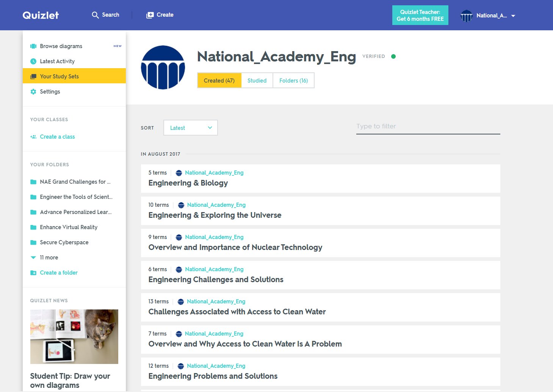The height and width of the screenshot is (392, 553).
Task: Click the Browse diagrams icon
Action: coord(33,46)
